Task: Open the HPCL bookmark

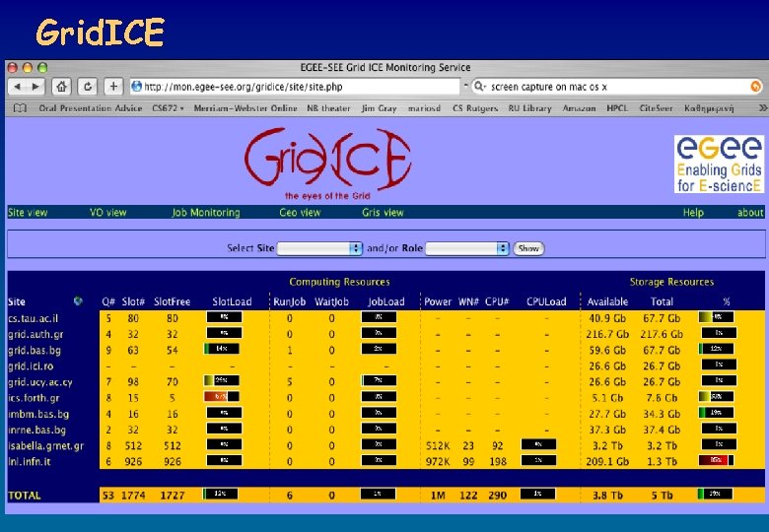Action: pyautogui.click(x=617, y=107)
